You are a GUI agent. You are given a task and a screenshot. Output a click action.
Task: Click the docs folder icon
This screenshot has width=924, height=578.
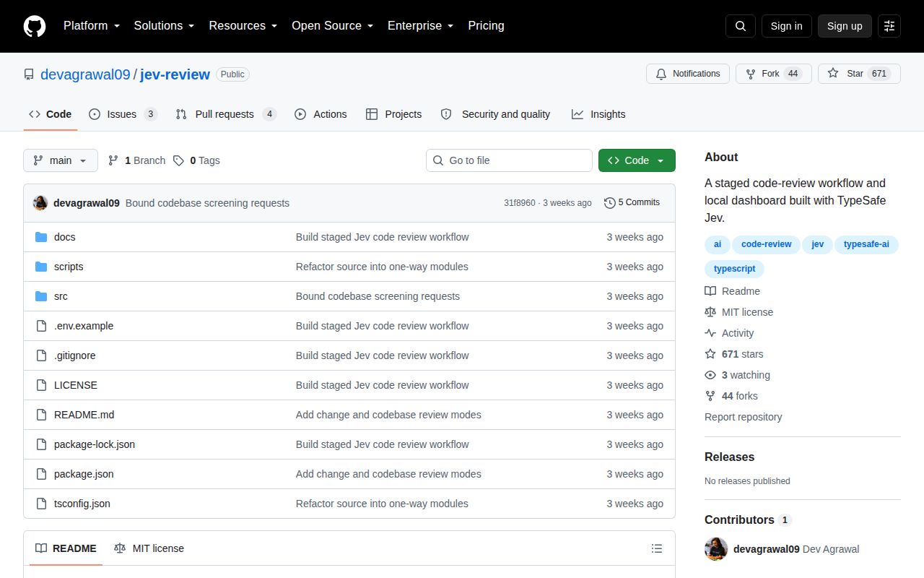(x=41, y=237)
